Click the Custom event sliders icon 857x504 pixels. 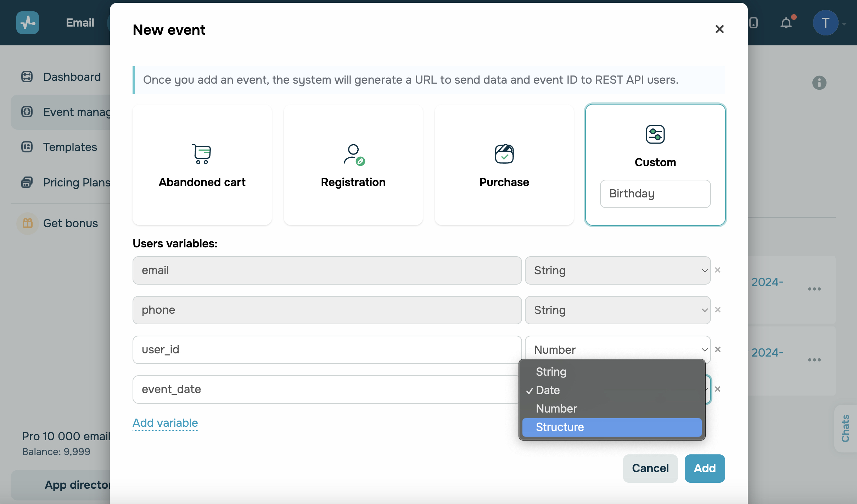[x=655, y=134]
